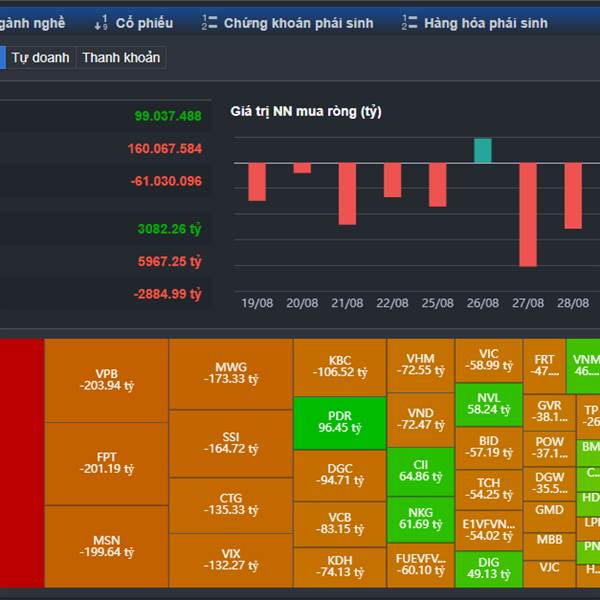Image resolution: width=600 pixels, height=600 pixels.
Task: Click the -2884.99 tỷ net value
Action: (167, 294)
